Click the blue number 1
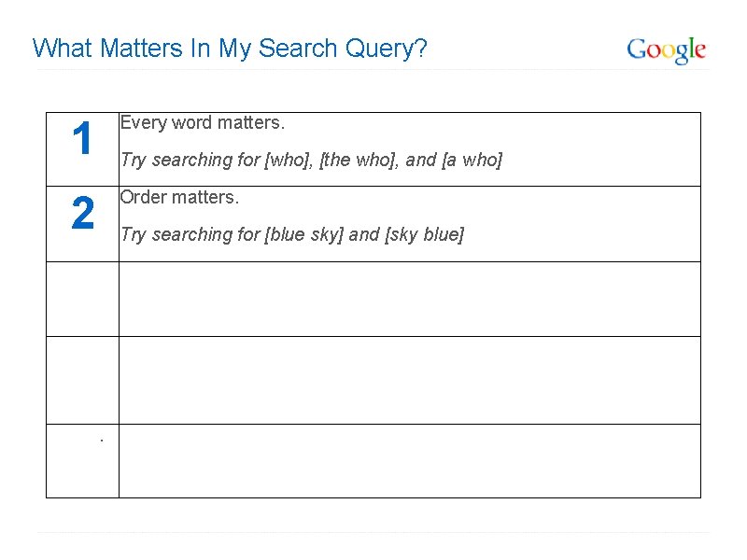The height and width of the screenshot is (560, 747). click(82, 138)
